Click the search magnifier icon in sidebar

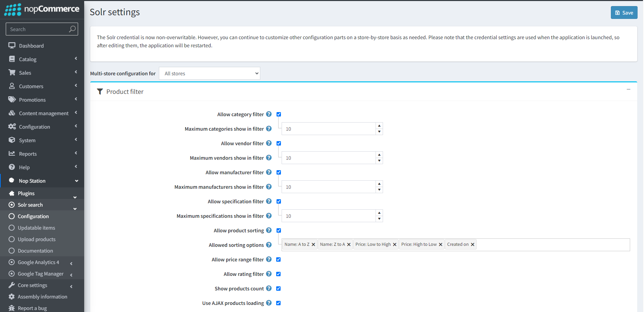pos(72,29)
